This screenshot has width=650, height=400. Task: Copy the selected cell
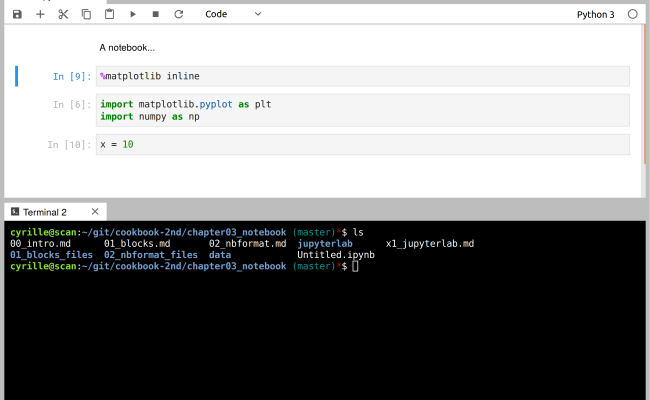click(x=86, y=15)
